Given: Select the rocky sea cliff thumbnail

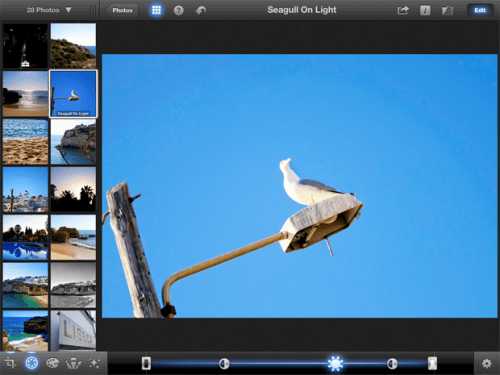Looking at the screenshot, I should pos(73,142).
